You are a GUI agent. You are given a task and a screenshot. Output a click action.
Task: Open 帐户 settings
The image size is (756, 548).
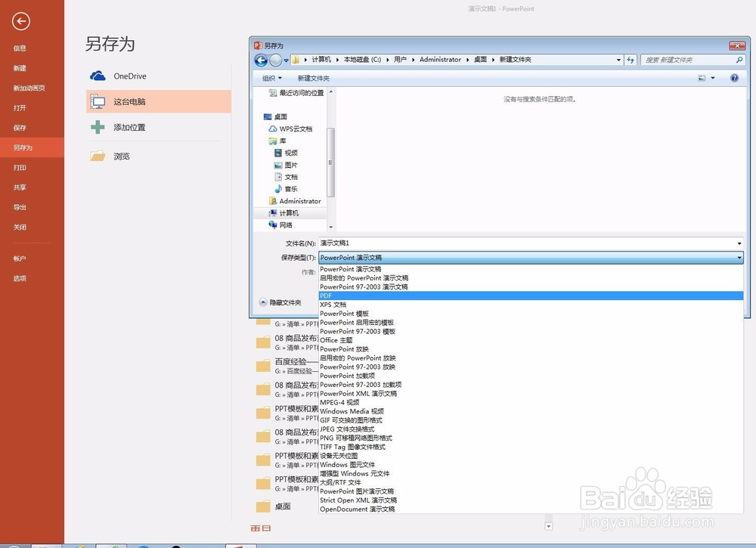(20, 259)
